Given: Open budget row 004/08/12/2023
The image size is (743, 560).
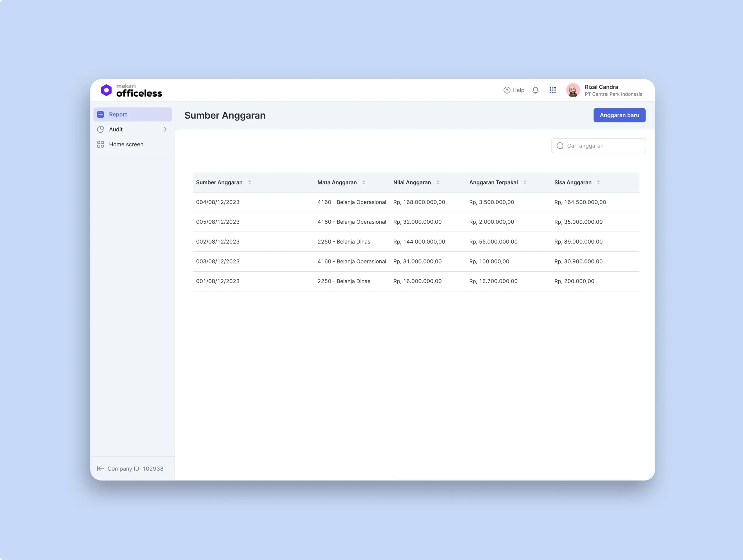Looking at the screenshot, I should 218,202.
